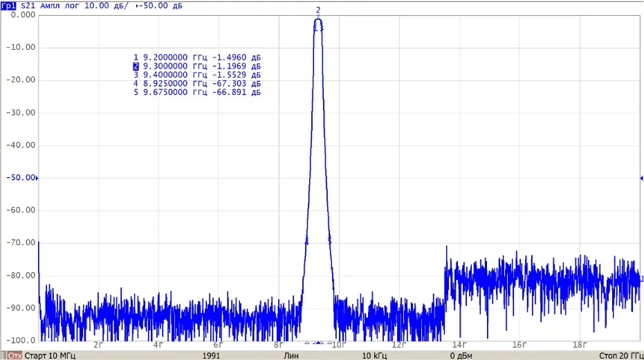Click the -100.0 bottom scale label
Screen dimensions: 644x360
(x=21, y=341)
